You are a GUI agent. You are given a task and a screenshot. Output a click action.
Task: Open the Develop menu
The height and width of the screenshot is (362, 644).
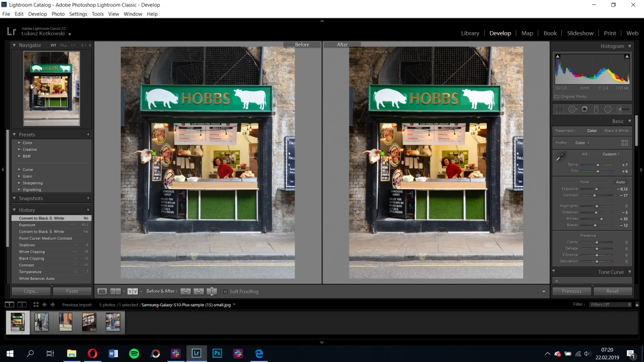coord(38,14)
